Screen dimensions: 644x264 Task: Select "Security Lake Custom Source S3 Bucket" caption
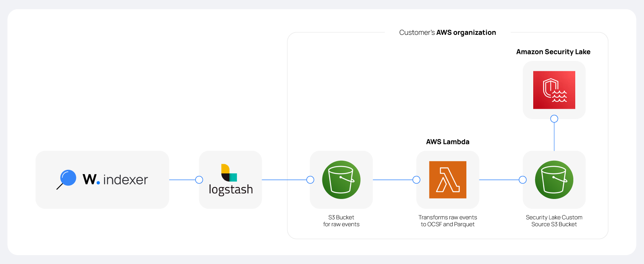(x=554, y=221)
